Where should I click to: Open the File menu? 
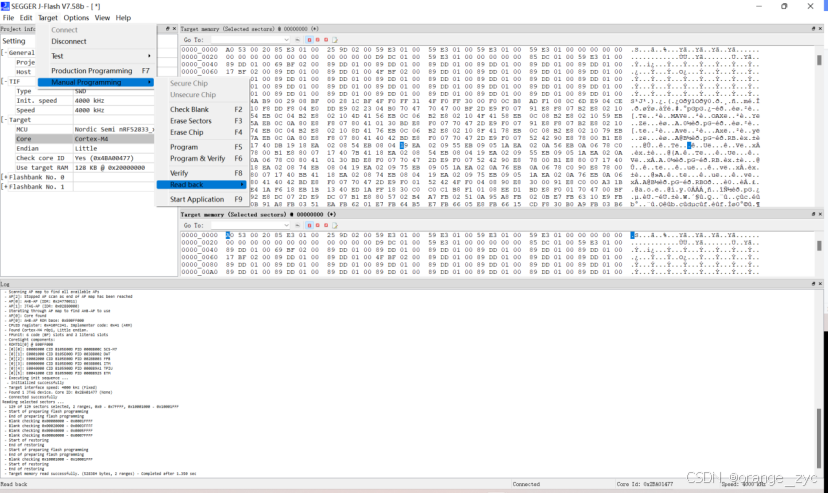click(8, 17)
